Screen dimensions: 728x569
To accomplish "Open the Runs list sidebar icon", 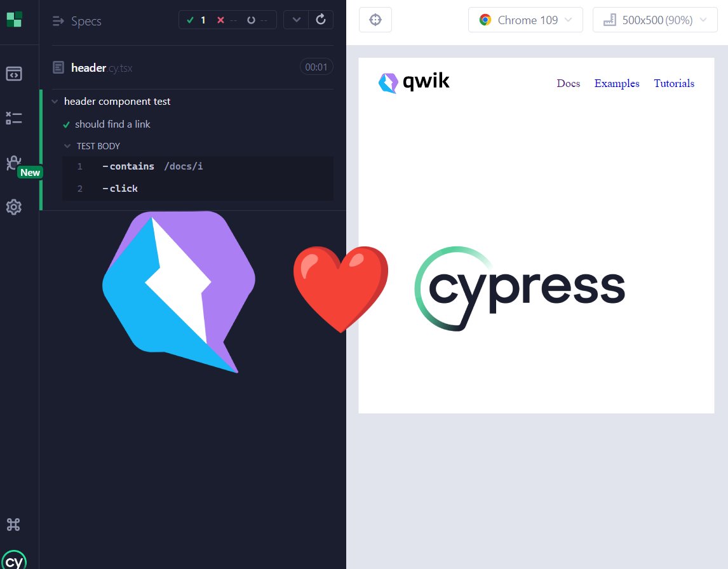I will (x=14, y=118).
